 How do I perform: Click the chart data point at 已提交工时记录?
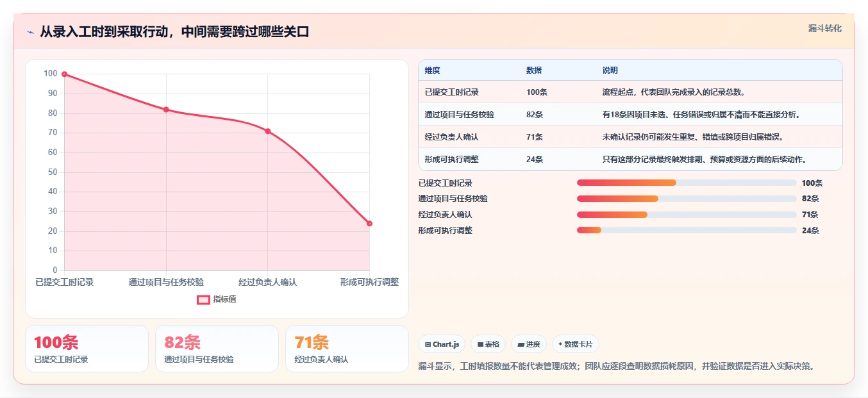[64, 74]
